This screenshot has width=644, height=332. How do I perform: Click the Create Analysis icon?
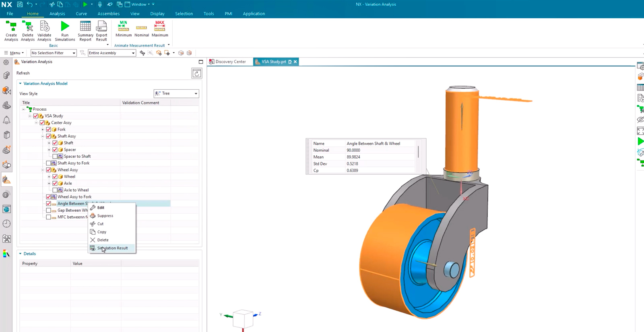click(x=11, y=27)
